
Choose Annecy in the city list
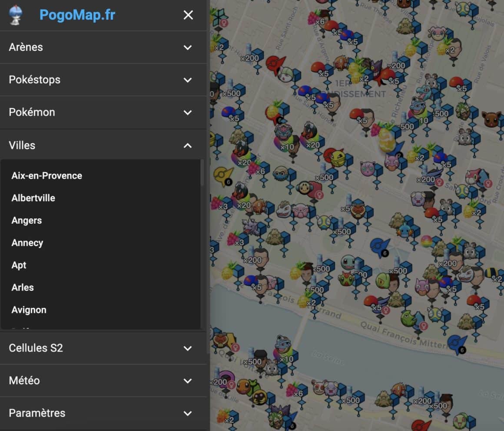pos(27,243)
